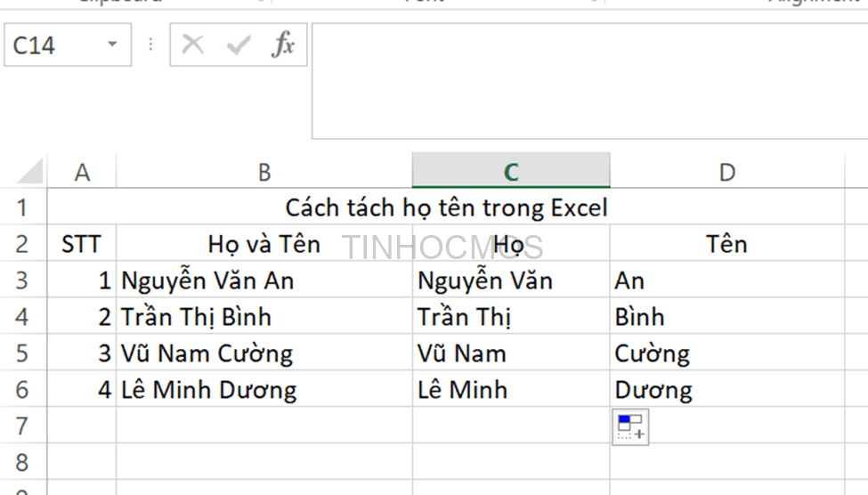Click the formula bar resize dots handle
This screenshot has height=495, width=868.
coord(150,45)
